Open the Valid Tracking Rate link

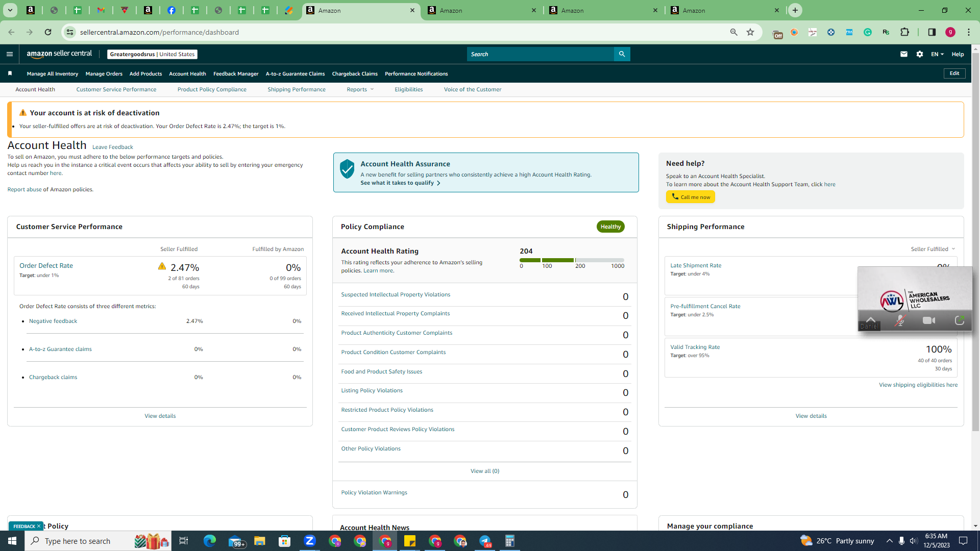click(x=695, y=347)
